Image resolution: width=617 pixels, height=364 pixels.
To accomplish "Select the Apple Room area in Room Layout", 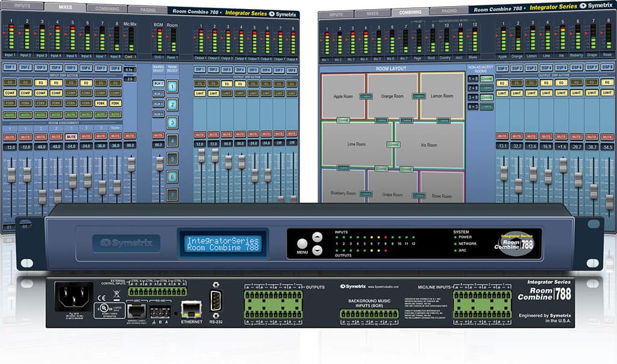I will pos(343,96).
